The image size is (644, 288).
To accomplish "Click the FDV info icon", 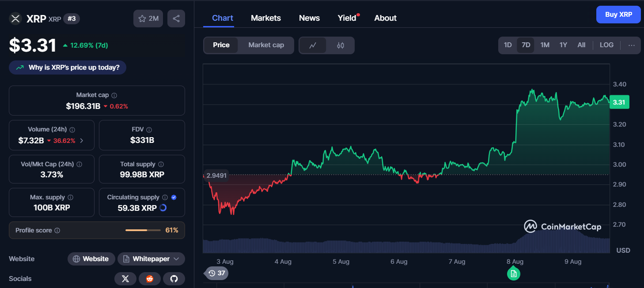I will (x=149, y=130).
